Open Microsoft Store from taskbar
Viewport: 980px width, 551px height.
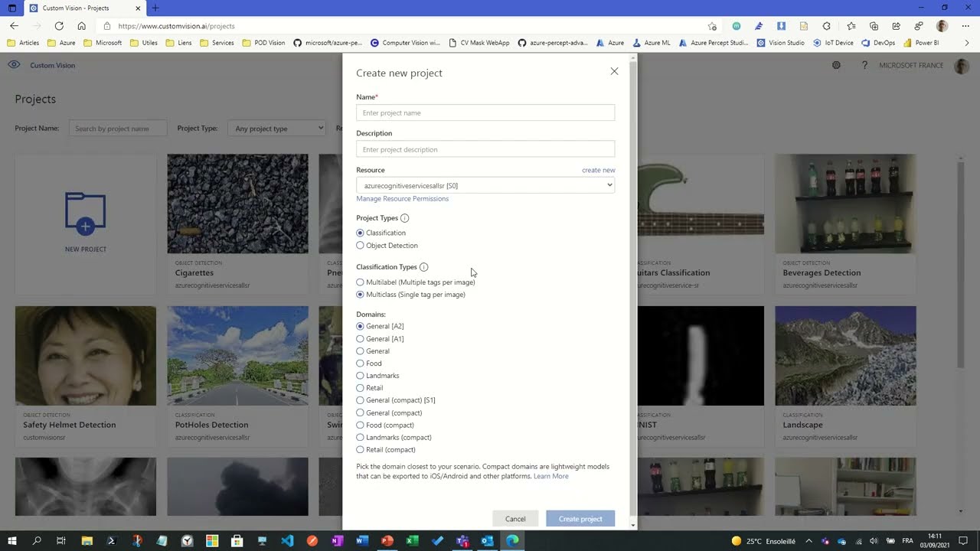point(237,541)
